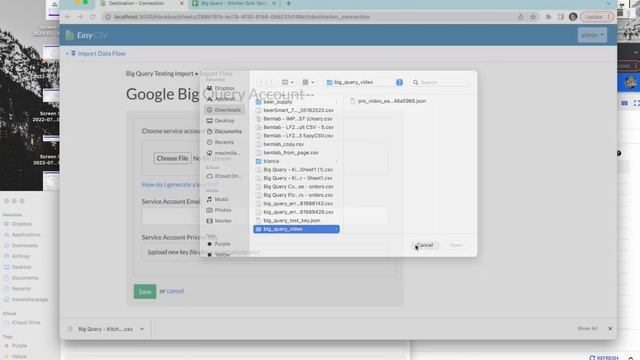Open a new browser tab

[x=289, y=3]
